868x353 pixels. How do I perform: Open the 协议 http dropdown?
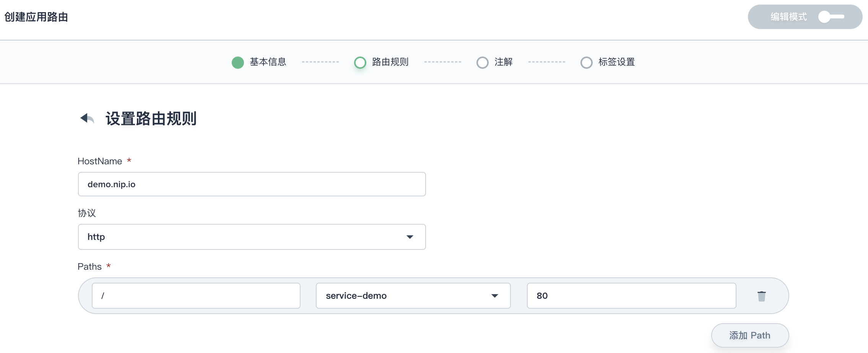[x=252, y=237]
